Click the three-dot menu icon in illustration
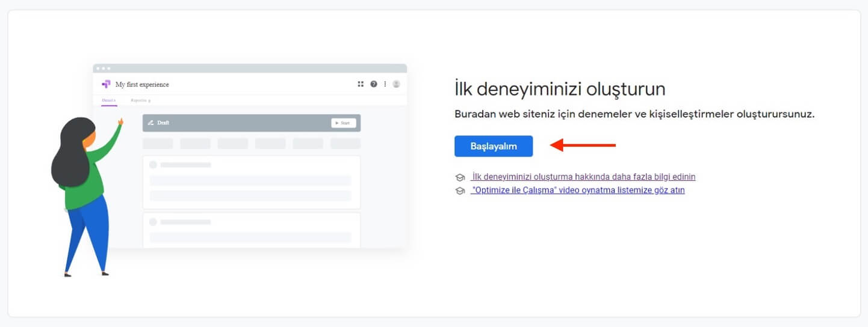This screenshot has height=327, width=868. 385,84
